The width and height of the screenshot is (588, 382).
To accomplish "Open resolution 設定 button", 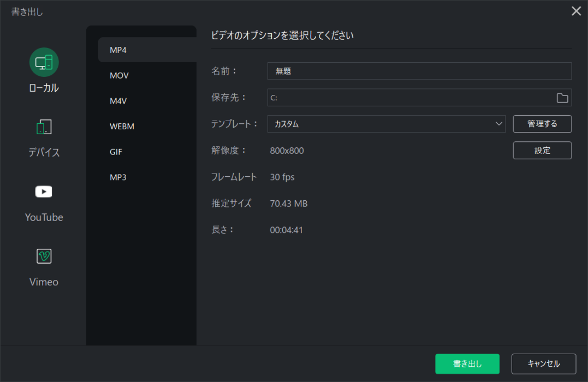I will 542,151.
